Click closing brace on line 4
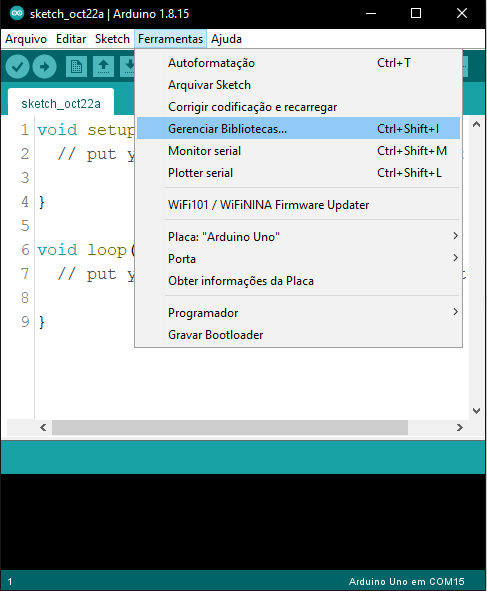The image size is (487, 591). 42,202
